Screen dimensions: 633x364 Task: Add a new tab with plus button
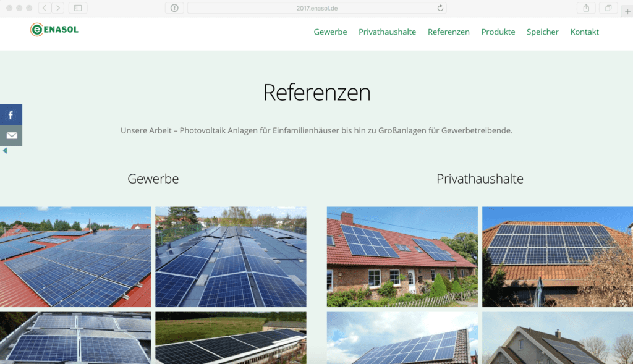tap(627, 11)
